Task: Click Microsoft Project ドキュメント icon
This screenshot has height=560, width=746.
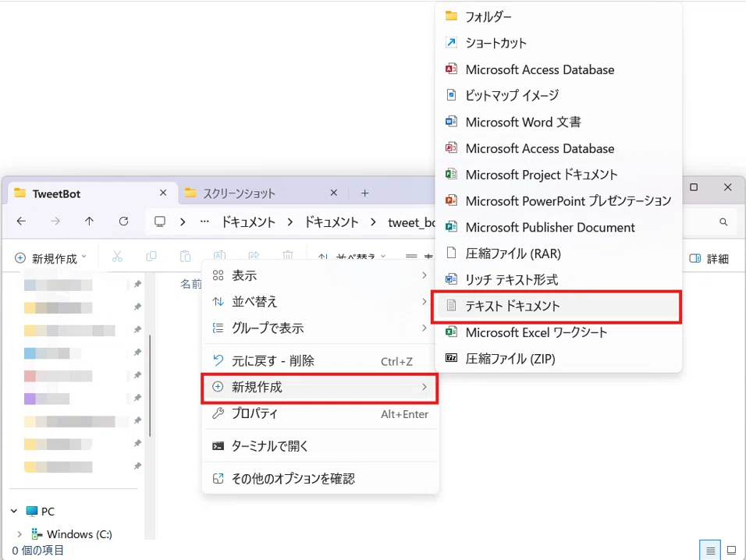Action: click(451, 175)
